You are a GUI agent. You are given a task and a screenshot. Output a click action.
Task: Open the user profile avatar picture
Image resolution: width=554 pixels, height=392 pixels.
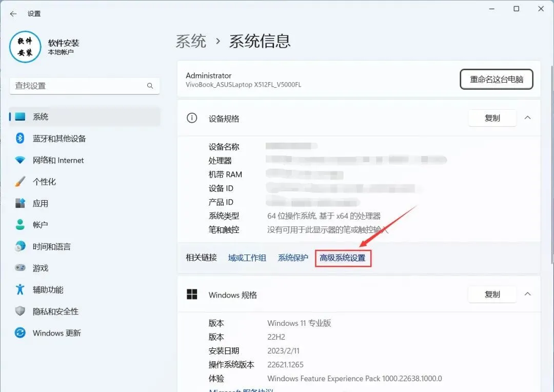25,47
